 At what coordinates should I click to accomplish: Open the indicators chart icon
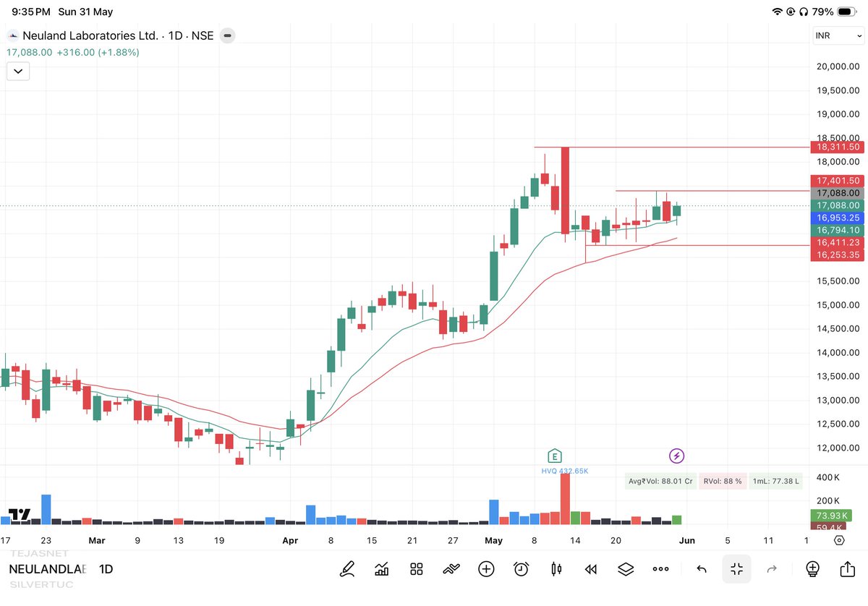381,569
